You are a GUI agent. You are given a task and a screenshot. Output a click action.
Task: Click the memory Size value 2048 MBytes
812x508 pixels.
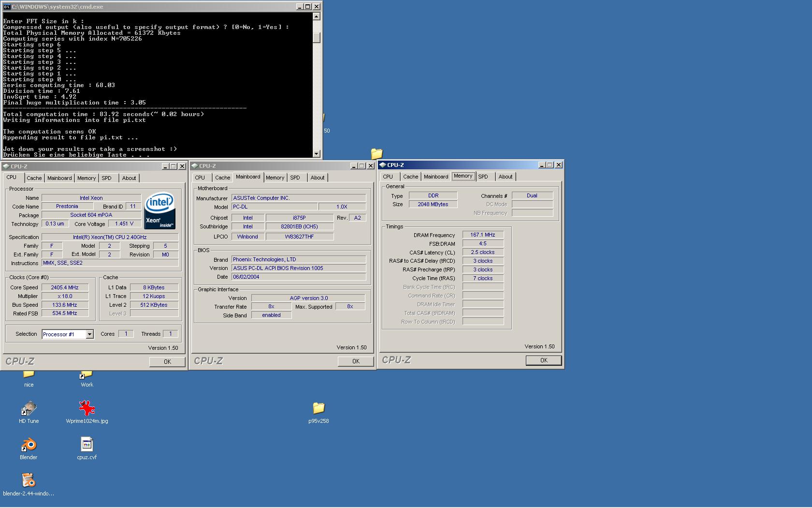[x=433, y=204]
